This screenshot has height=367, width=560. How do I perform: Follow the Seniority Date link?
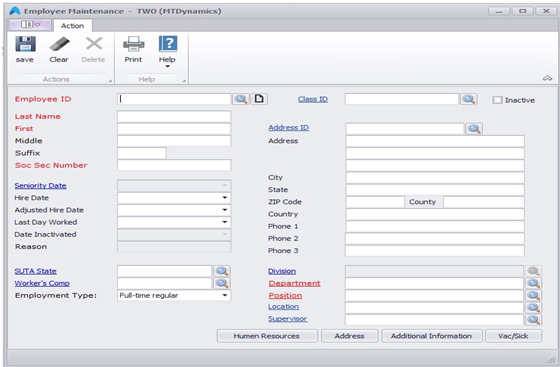[40, 186]
